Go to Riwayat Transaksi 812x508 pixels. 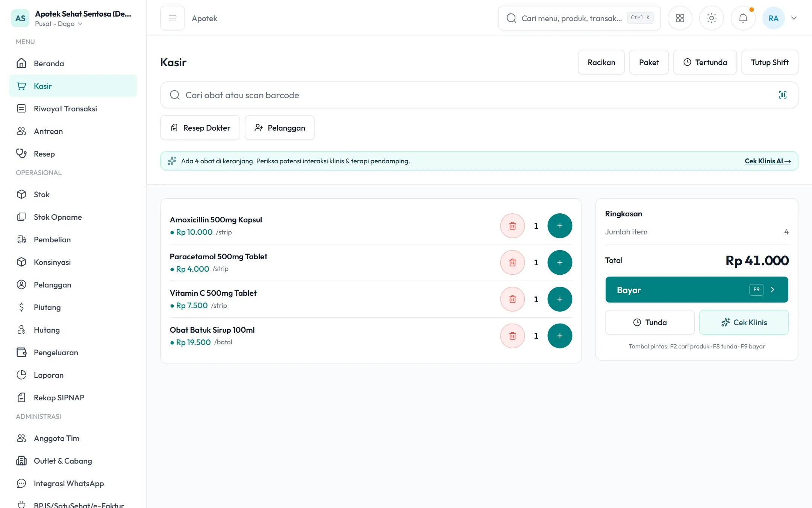[73, 108]
